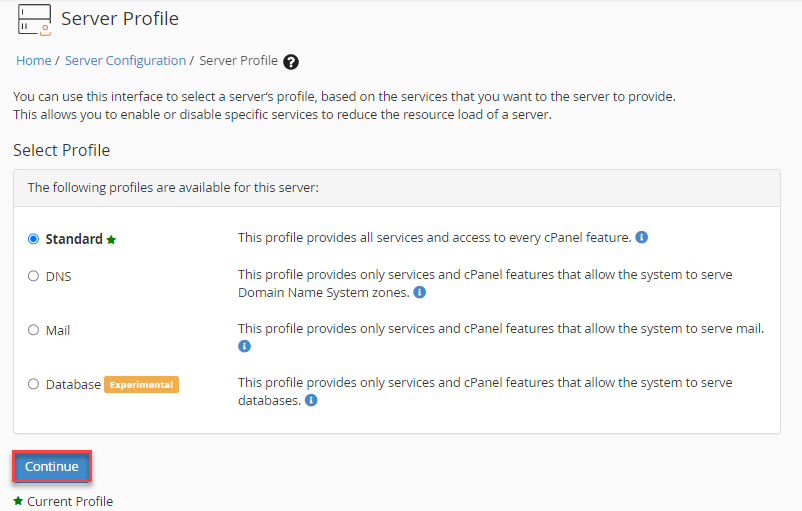Click the Select Profile heading
The width and height of the screenshot is (802, 511).
pyautogui.click(x=61, y=150)
